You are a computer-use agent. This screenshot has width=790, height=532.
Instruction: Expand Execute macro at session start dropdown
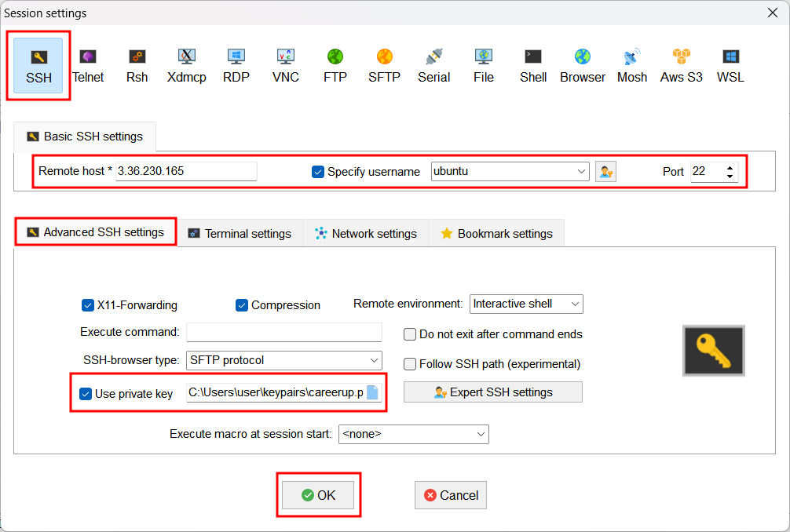click(x=414, y=435)
